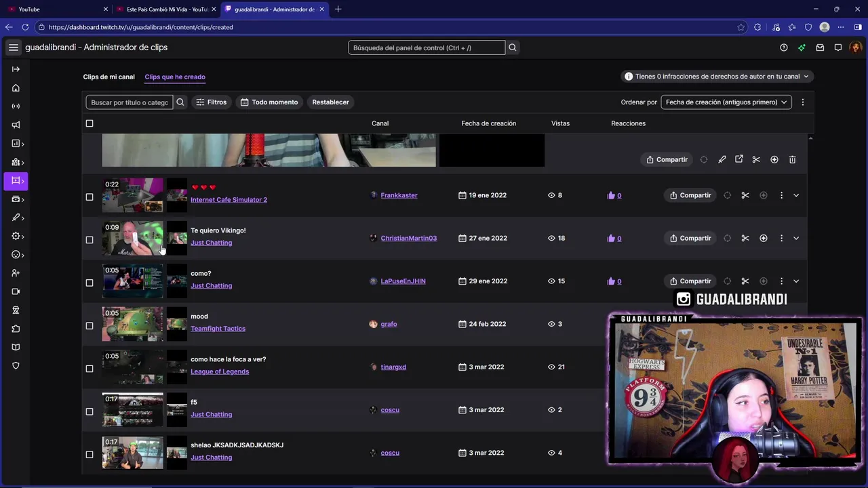The image size is (868, 488).
Task: Go to the dashboard Home icon
Action: (16, 88)
